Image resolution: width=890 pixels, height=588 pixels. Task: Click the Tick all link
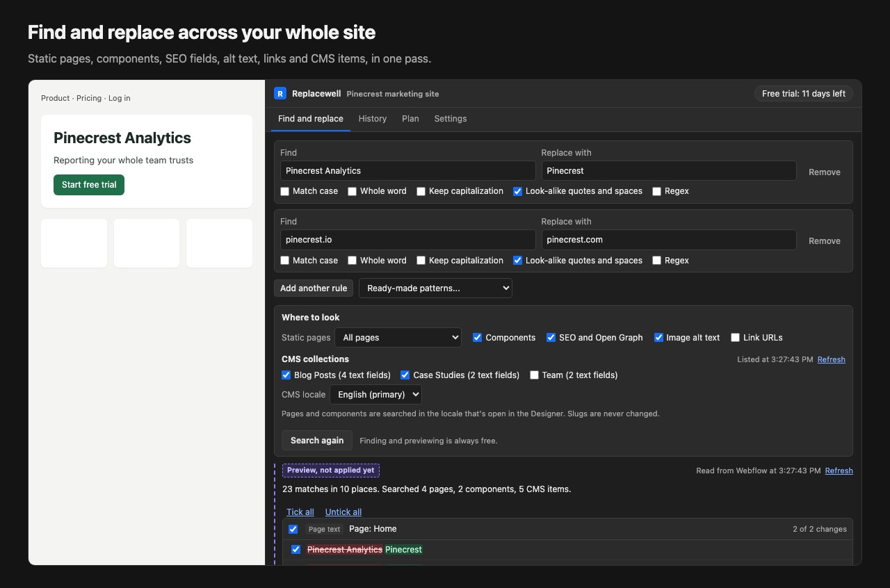pyautogui.click(x=300, y=512)
